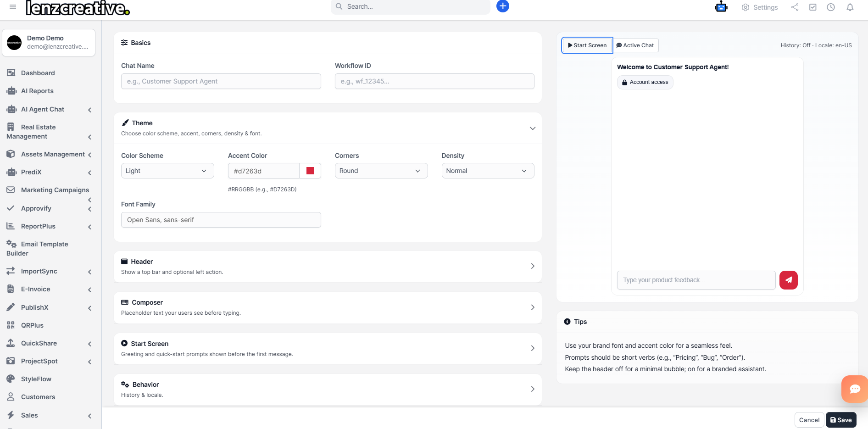
Task: Open Settings from the top bar
Action: 759,7
